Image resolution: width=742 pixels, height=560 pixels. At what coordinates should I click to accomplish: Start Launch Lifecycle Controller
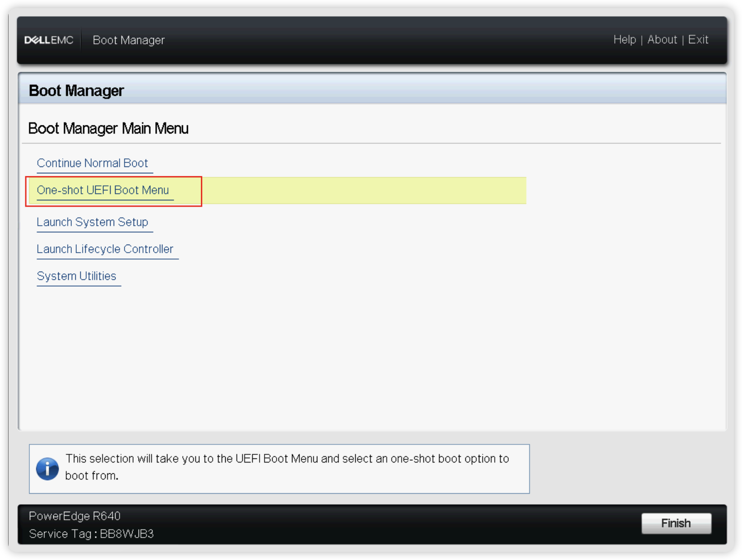[x=105, y=249]
